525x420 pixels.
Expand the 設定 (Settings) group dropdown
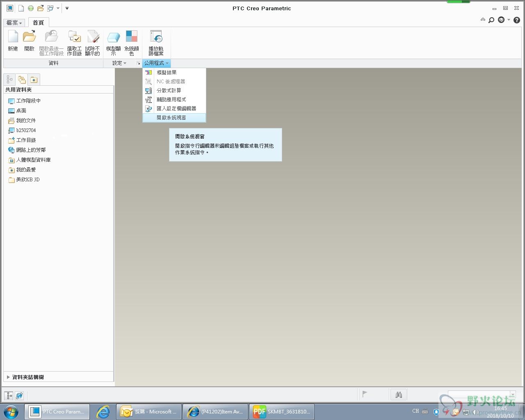click(119, 63)
